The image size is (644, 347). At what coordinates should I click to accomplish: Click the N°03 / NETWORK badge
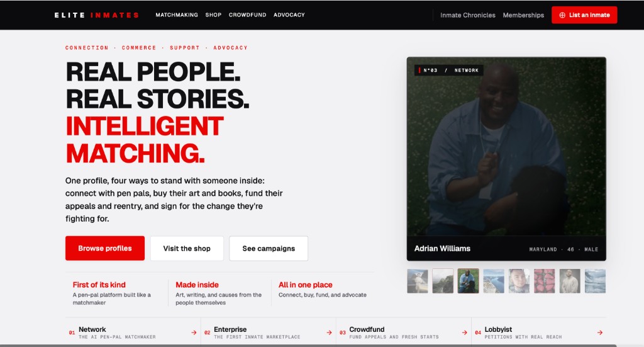point(449,71)
